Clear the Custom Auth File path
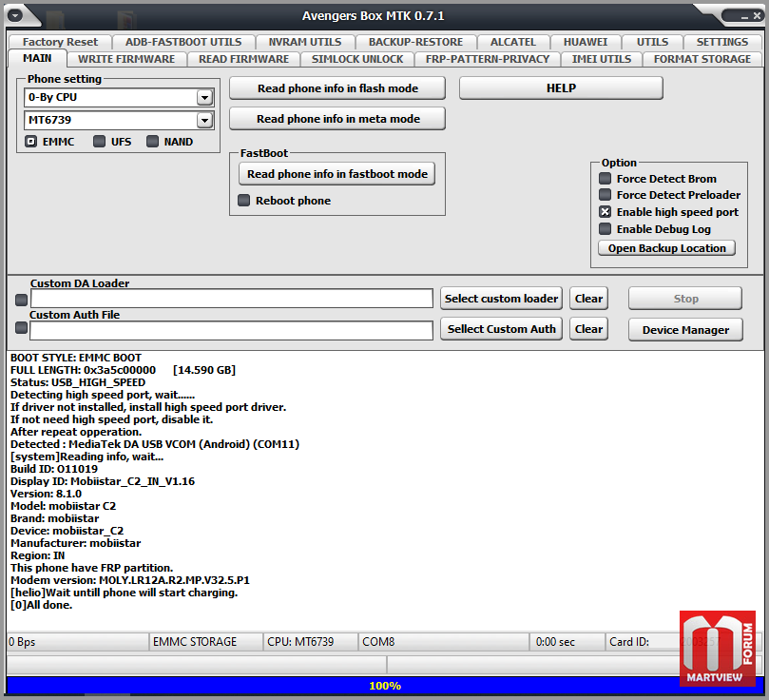 588,329
